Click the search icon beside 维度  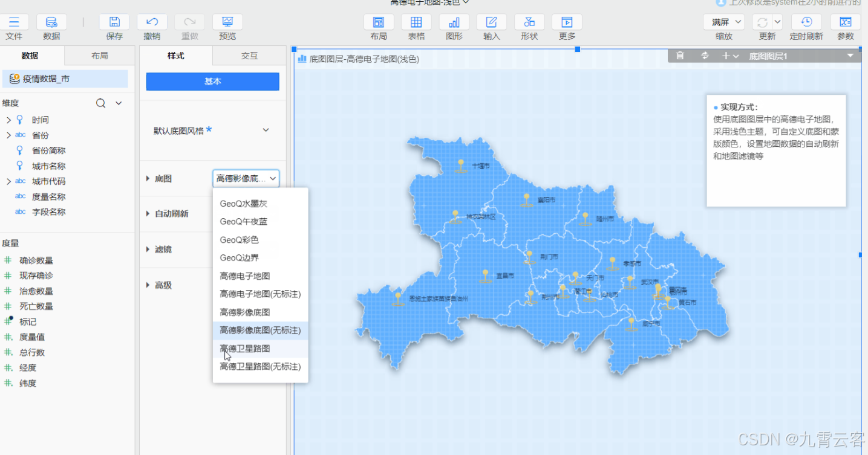click(x=101, y=103)
